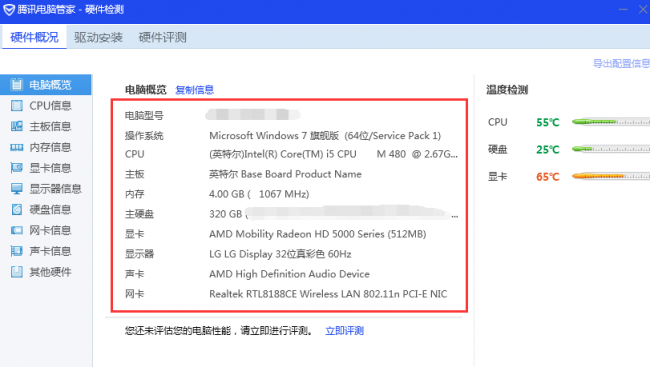Click the AMD High Definition Audio Device text
This screenshot has width=650, height=367.
pyautogui.click(x=289, y=274)
